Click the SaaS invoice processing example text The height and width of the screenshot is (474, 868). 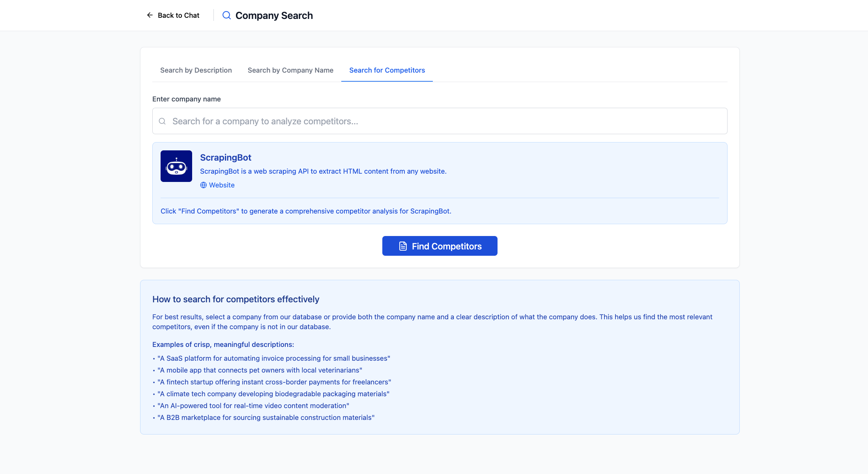(x=273, y=358)
